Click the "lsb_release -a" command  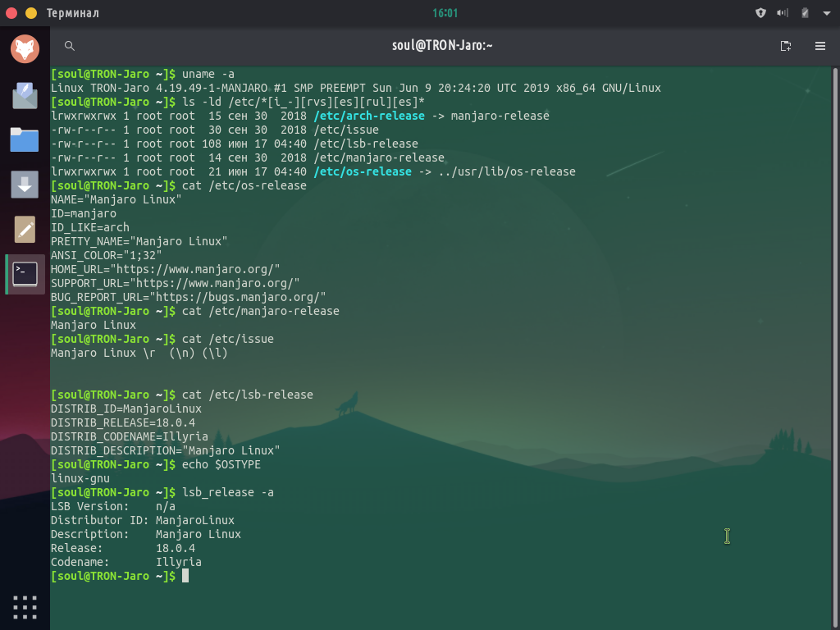tap(228, 492)
